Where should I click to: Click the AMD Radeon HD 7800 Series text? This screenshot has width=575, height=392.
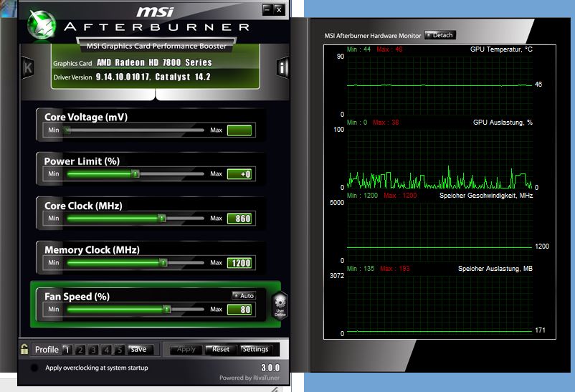pos(154,62)
